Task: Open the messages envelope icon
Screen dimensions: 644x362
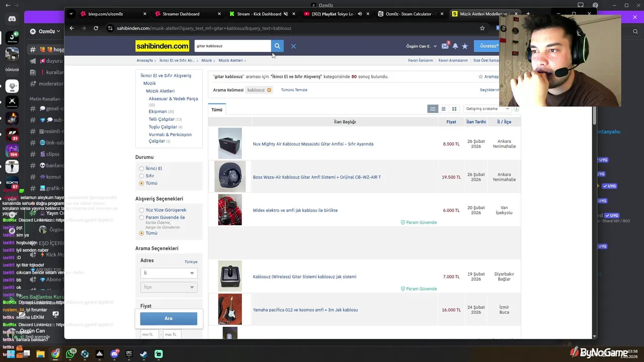Action: point(445,46)
